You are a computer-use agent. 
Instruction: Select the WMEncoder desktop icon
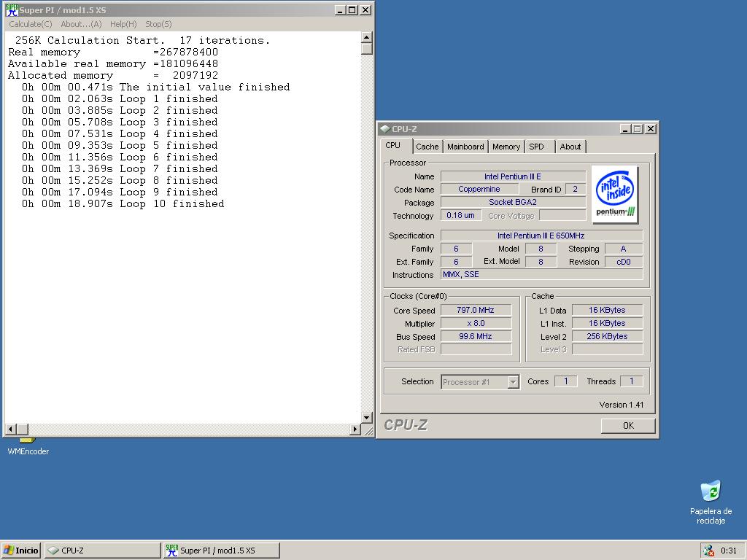tap(28, 448)
